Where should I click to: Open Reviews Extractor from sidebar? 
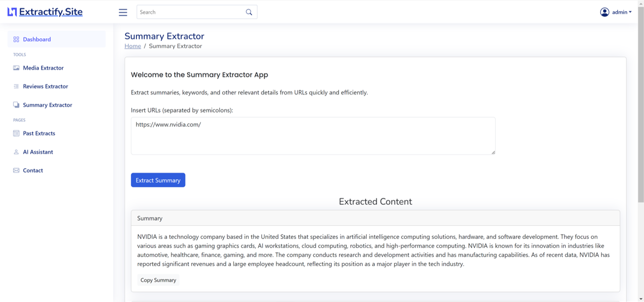click(x=57, y=87)
